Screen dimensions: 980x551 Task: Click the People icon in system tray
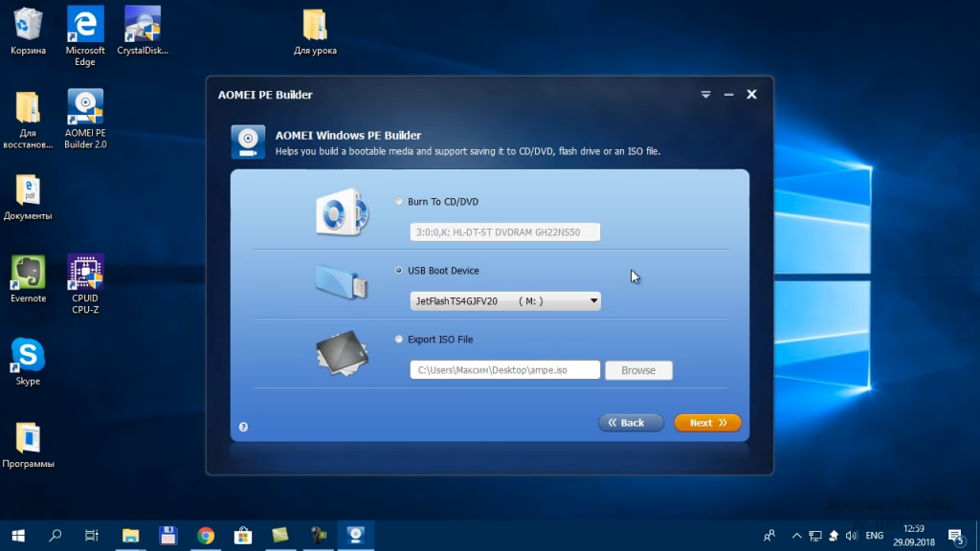pos(769,536)
